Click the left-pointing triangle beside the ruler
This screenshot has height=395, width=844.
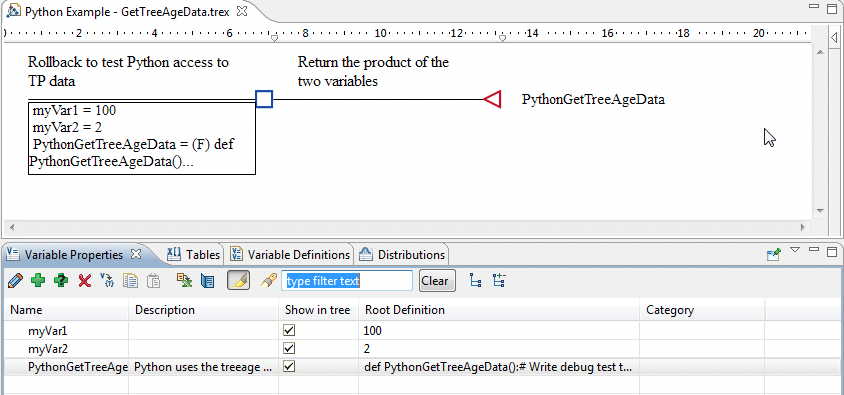tap(834, 37)
